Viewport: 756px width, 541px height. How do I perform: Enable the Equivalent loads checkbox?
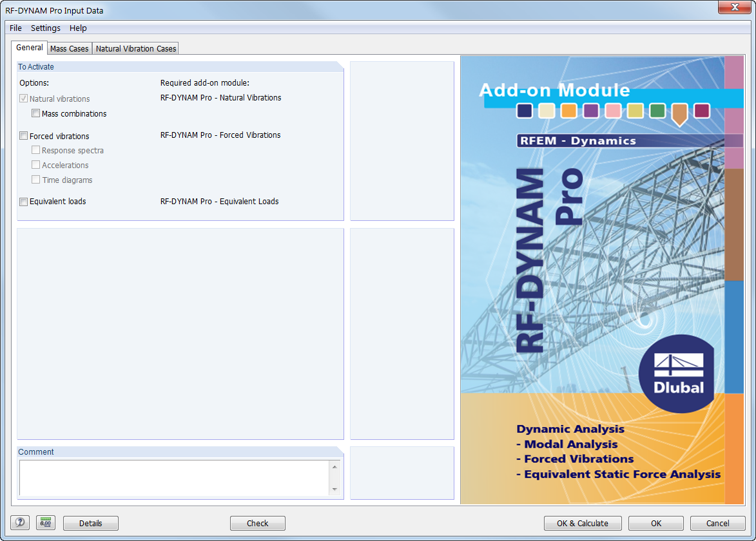click(x=23, y=202)
